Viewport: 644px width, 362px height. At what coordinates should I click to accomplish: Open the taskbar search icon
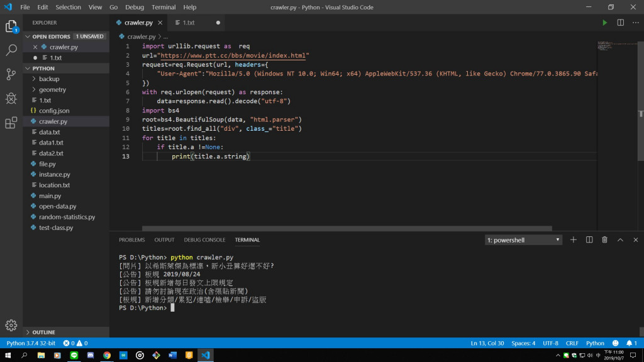[25, 355]
